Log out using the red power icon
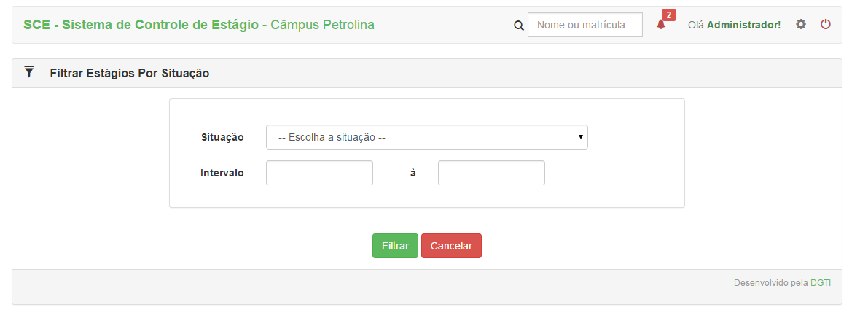The width and height of the screenshot is (868, 326). pos(826,24)
